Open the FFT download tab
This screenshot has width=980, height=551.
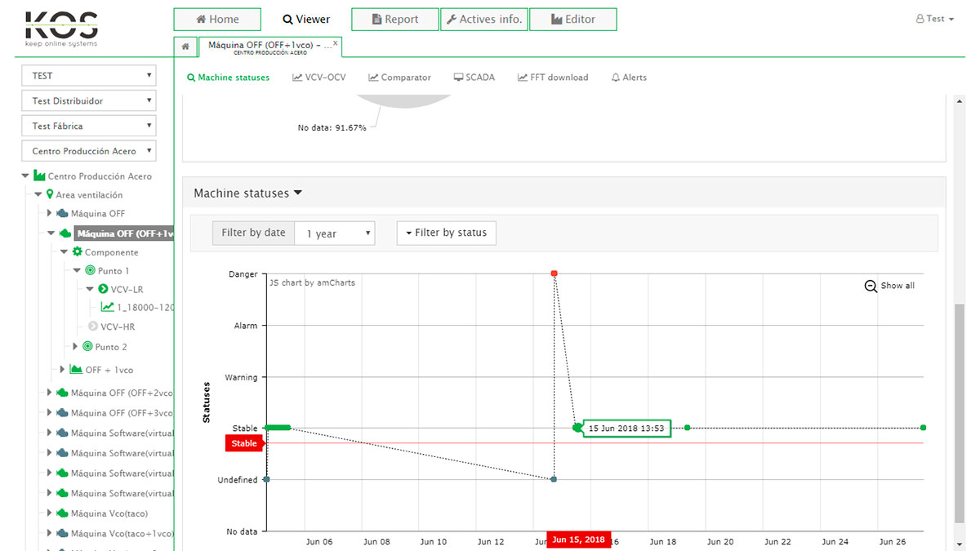[552, 78]
